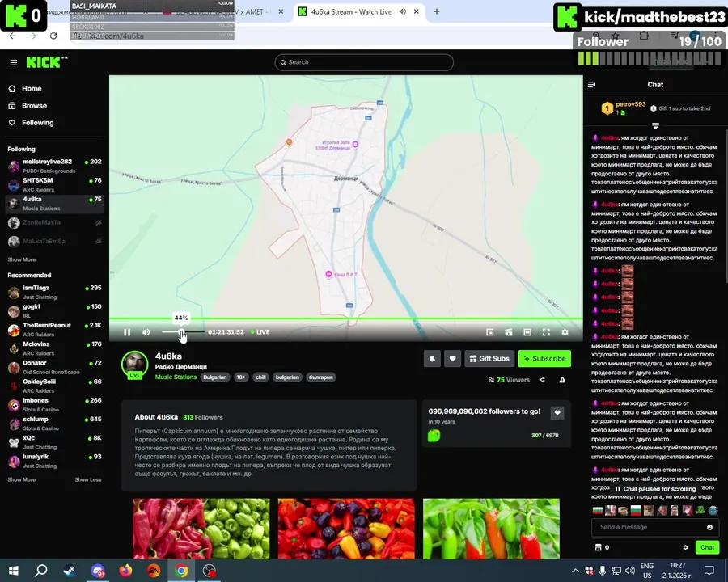Open lunalyrik recommended channel
This screenshot has width=728, height=582.
coord(55,461)
